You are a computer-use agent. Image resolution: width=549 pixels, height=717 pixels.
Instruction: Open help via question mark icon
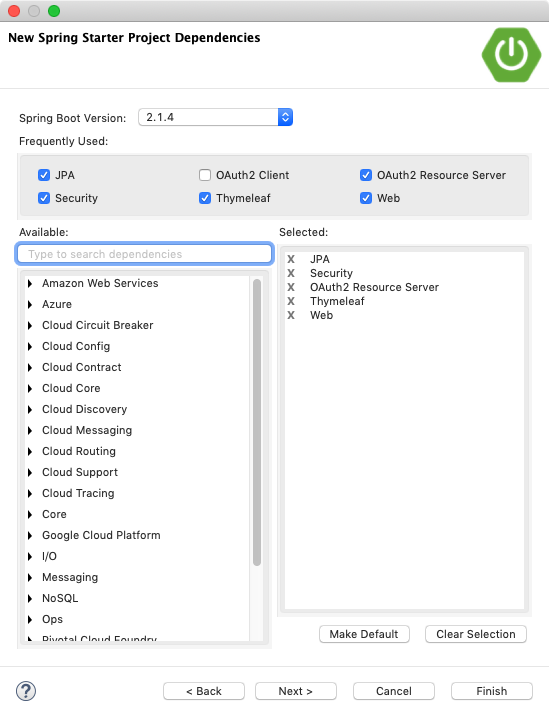point(26,691)
